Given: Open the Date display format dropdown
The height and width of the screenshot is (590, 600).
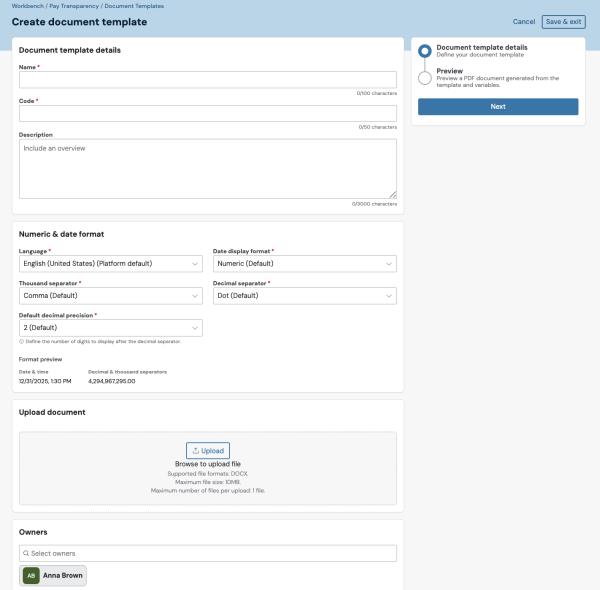Looking at the screenshot, I should (x=305, y=264).
